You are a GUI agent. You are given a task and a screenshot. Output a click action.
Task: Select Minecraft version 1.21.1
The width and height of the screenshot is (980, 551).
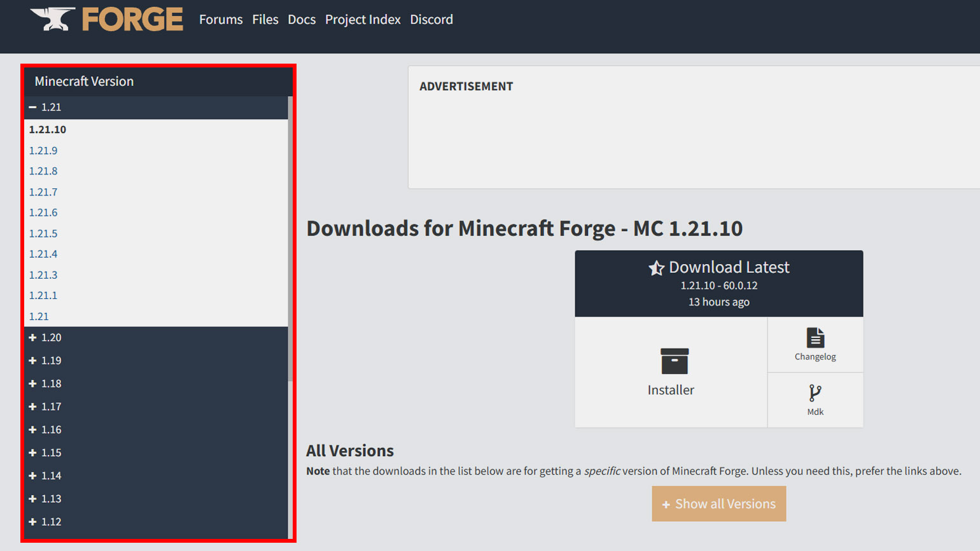(x=43, y=295)
